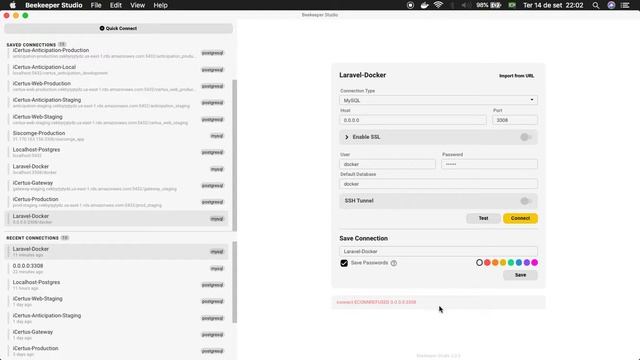Select recent connection 0.0.0.0:3308

[x=117, y=269]
